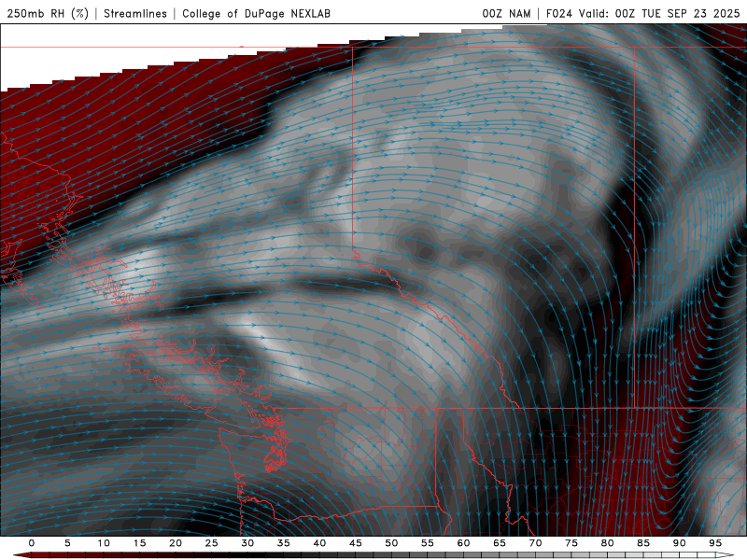Click the colorbar label "25"

click(212, 543)
